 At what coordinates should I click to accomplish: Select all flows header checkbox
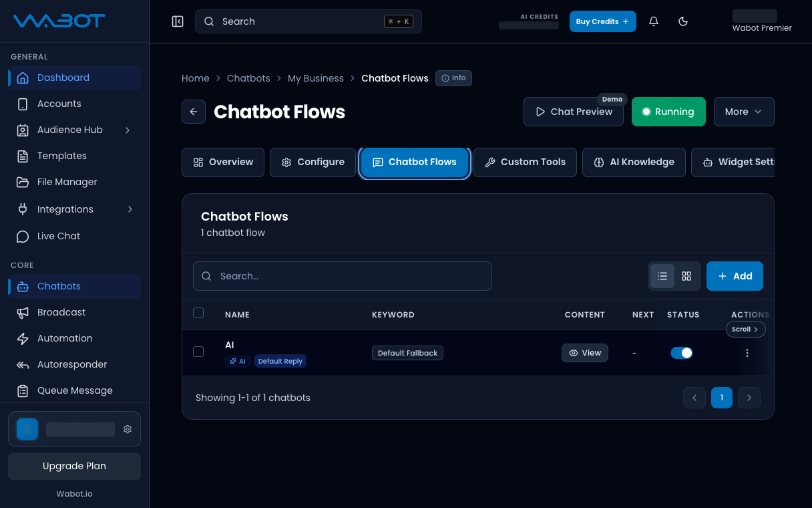coord(198,313)
